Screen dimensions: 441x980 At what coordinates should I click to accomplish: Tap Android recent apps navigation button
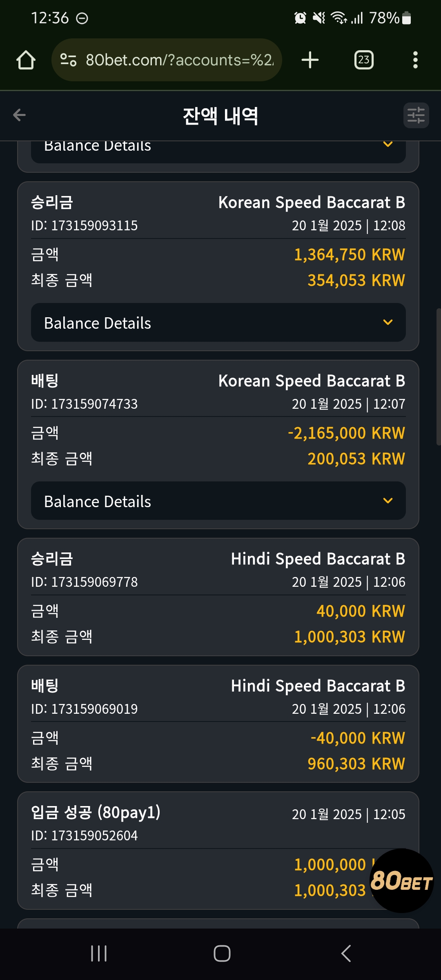99,953
